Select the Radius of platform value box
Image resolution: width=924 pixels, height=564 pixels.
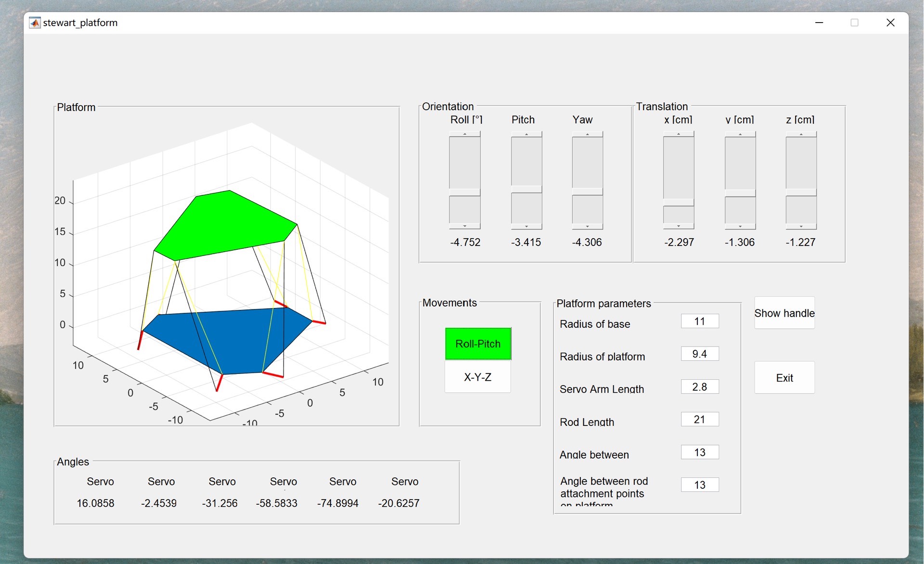700,354
